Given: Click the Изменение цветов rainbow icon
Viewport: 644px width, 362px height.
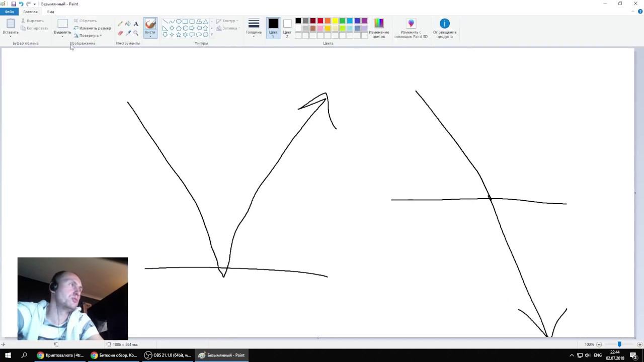Looking at the screenshot, I should [379, 23].
